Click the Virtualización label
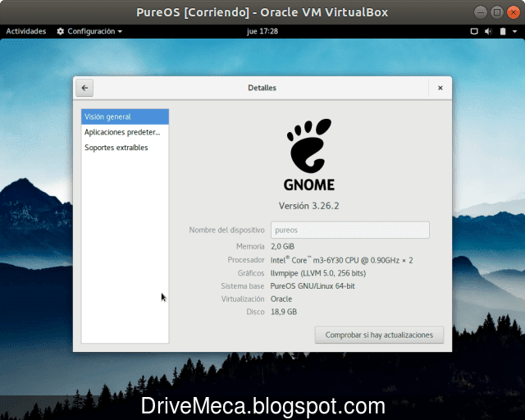 pos(243,299)
